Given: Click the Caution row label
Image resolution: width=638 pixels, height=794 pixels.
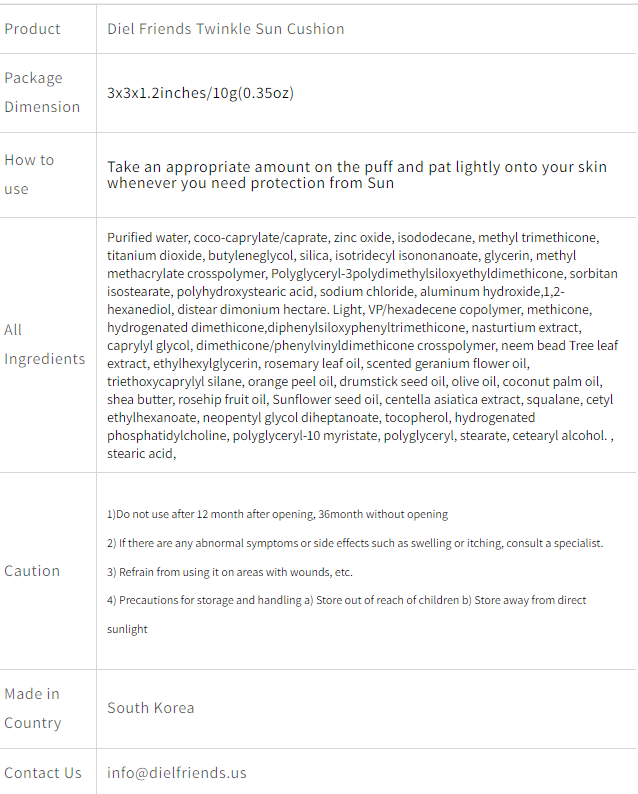Looking at the screenshot, I should pos(32,571).
